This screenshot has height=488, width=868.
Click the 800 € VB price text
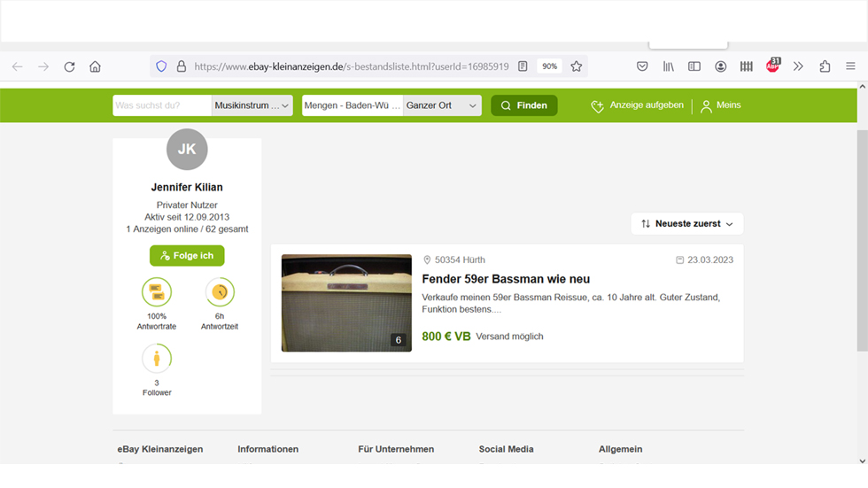click(x=446, y=337)
